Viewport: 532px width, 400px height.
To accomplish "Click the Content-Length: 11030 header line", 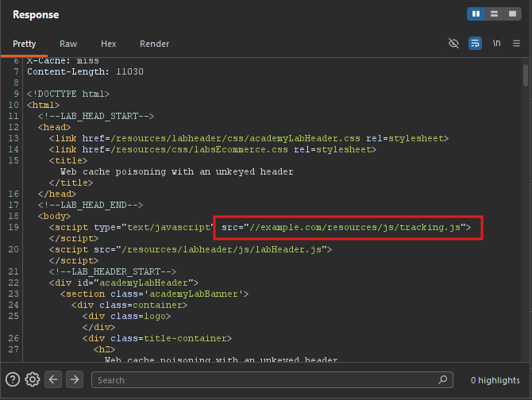I will click(85, 71).
